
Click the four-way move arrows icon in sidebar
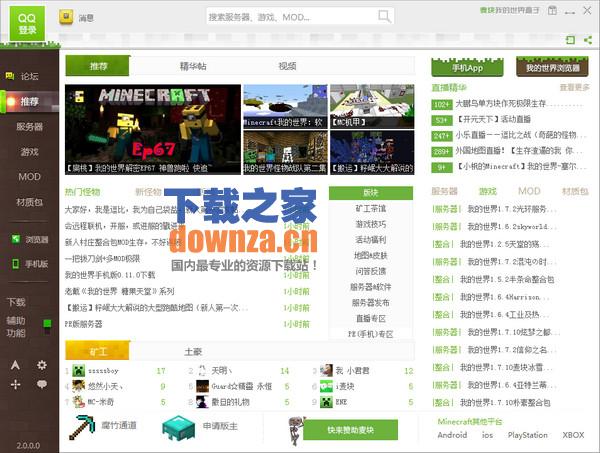pyautogui.click(x=15, y=384)
